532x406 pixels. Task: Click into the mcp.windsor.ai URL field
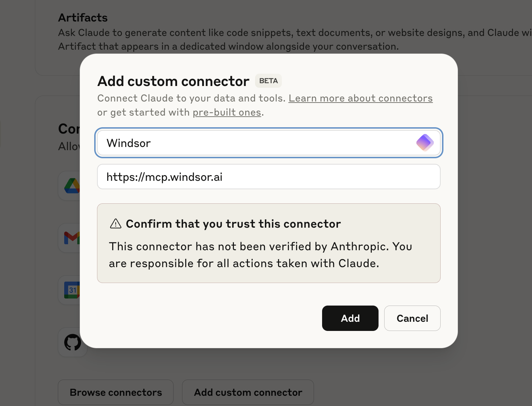point(268,177)
